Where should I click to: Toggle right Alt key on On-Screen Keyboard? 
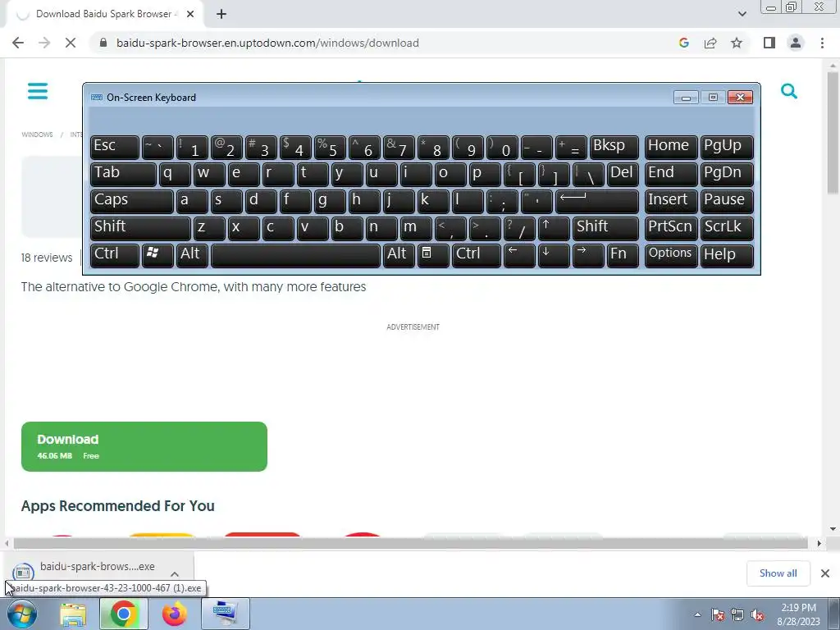click(x=399, y=255)
